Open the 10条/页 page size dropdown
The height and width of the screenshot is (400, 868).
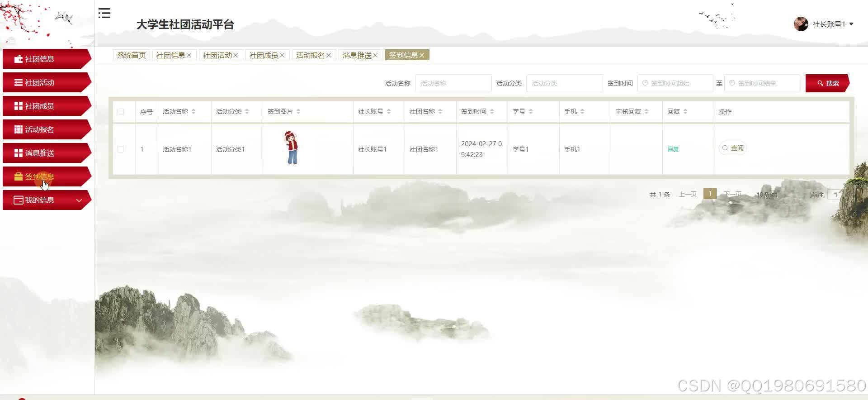pos(767,195)
